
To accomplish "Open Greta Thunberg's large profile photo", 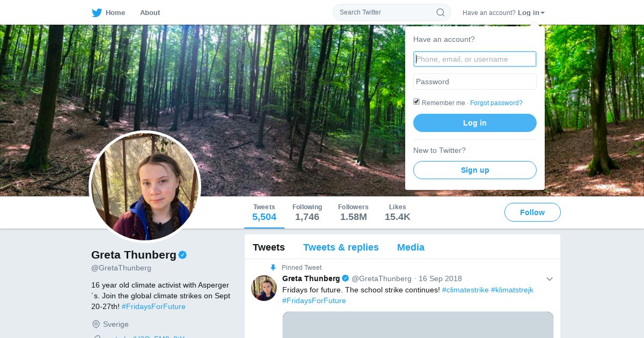I will pyautogui.click(x=145, y=187).
